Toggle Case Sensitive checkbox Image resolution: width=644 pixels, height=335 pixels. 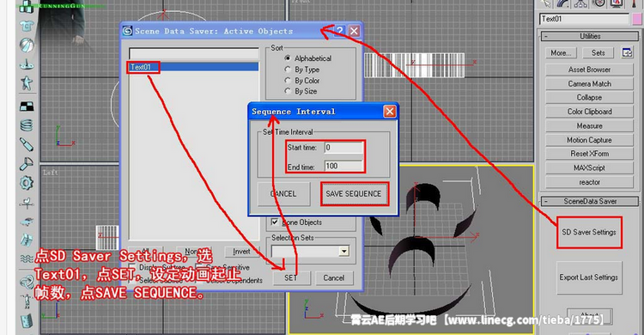pyautogui.click(x=200, y=268)
